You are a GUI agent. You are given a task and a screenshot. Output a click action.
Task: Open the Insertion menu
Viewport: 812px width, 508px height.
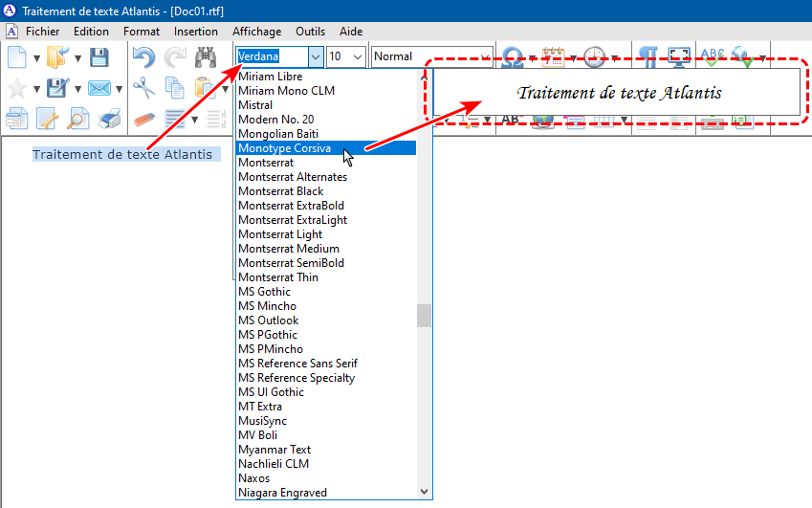pyautogui.click(x=196, y=32)
